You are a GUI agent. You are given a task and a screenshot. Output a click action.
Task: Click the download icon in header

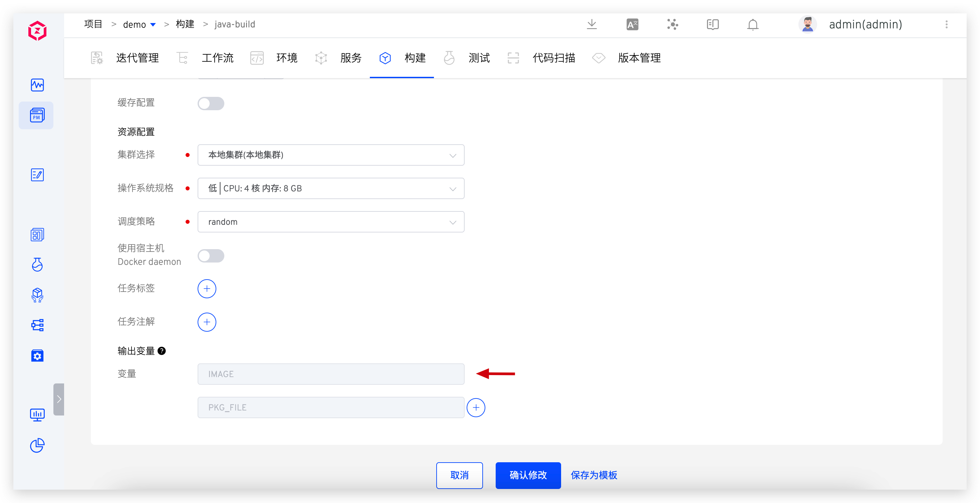(591, 24)
